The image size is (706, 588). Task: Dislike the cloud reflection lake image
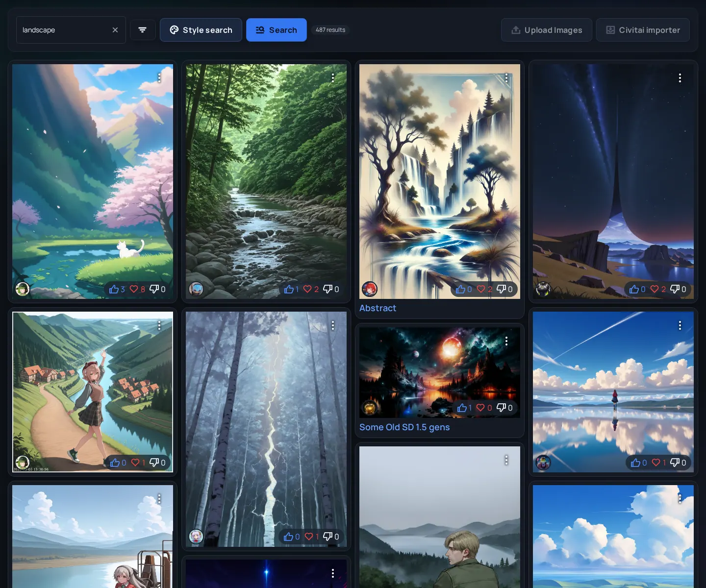click(x=678, y=463)
